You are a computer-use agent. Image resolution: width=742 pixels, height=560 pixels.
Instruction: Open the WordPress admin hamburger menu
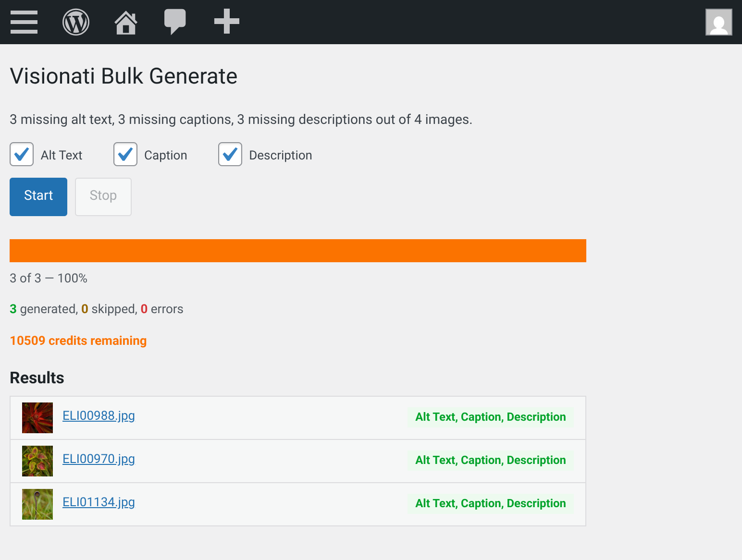[25, 22]
